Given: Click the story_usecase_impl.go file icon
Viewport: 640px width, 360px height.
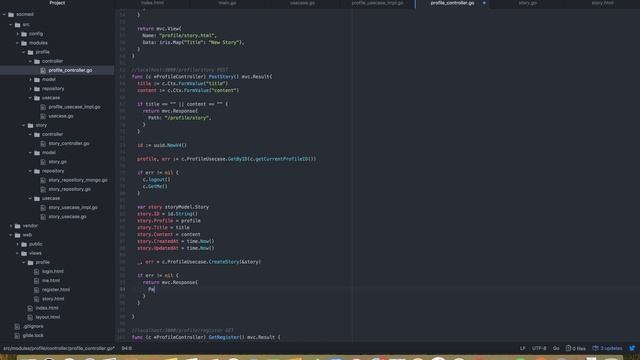Looking at the screenshot, I should [x=43, y=207].
